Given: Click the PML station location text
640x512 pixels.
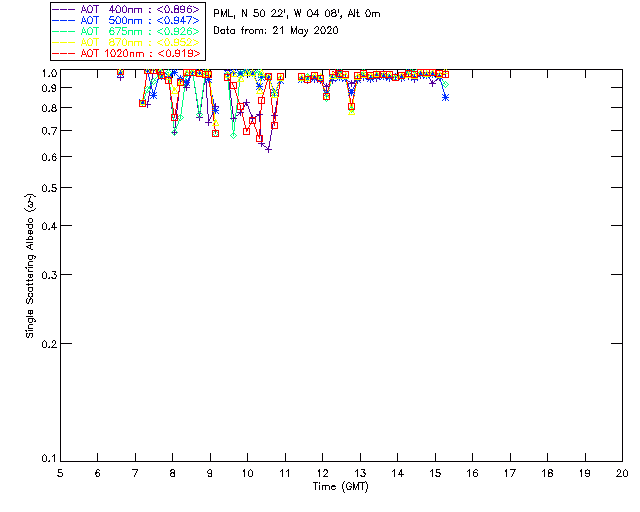Looking at the screenshot, I should coord(297,14).
